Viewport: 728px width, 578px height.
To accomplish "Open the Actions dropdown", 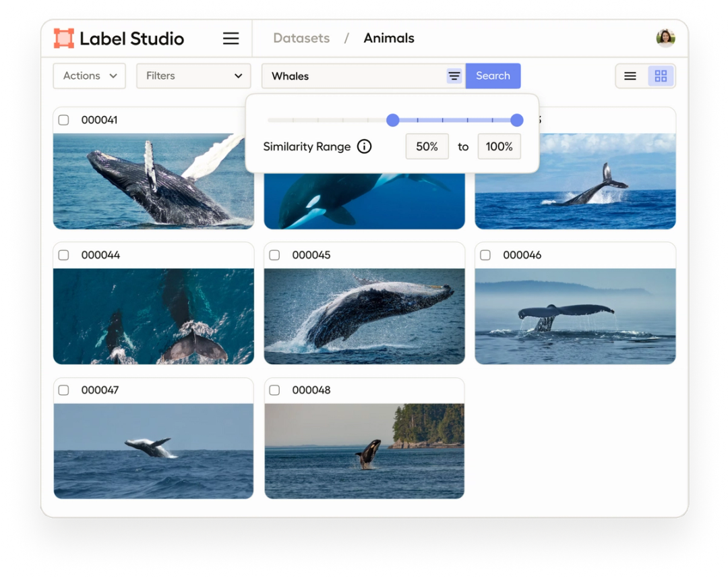I will 89,76.
